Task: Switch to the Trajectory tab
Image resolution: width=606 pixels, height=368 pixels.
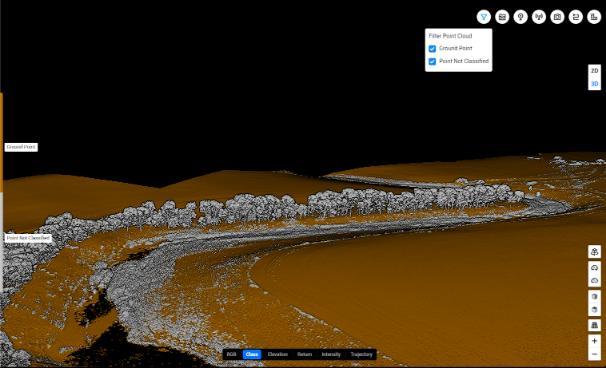Action: point(361,354)
